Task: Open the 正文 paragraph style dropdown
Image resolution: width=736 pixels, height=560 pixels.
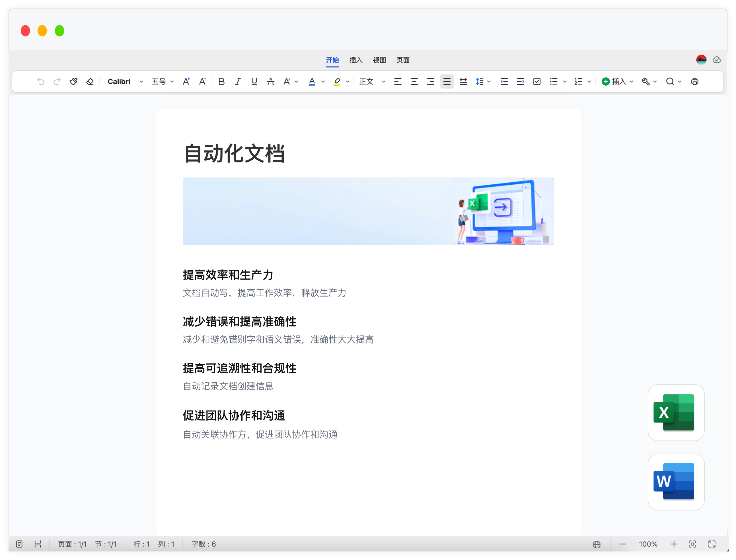Action: click(x=372, y=82)
